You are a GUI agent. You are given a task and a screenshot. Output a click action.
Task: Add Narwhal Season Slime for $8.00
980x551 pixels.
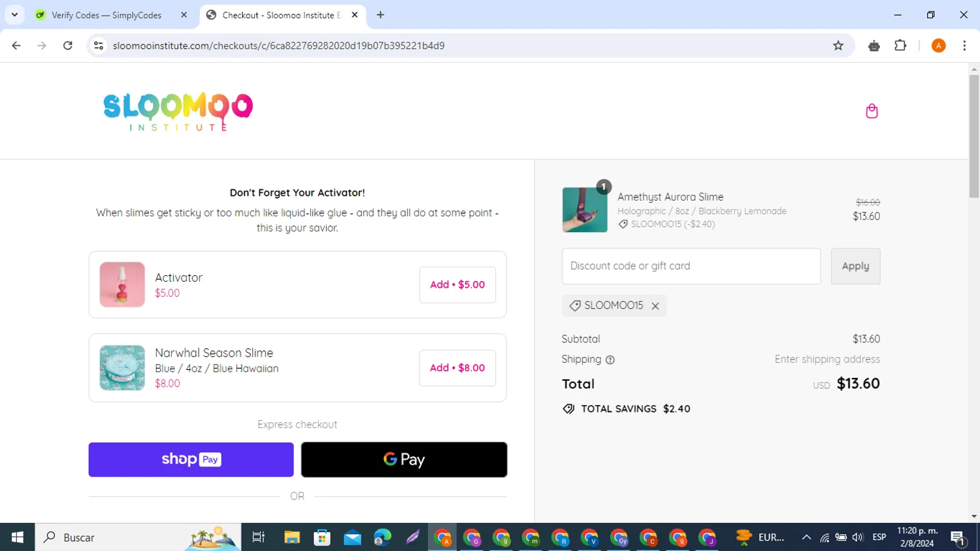click(x=457, y=368)
